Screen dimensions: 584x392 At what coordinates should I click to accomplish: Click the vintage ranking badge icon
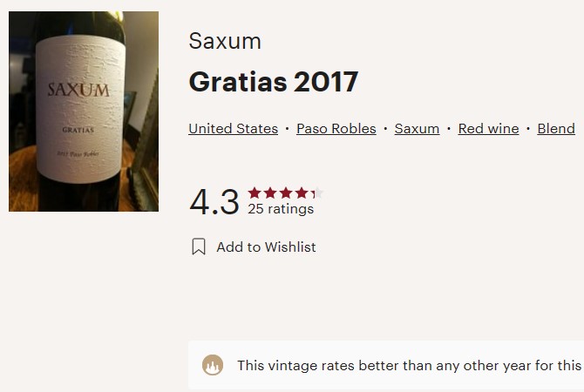pos(213,365)
